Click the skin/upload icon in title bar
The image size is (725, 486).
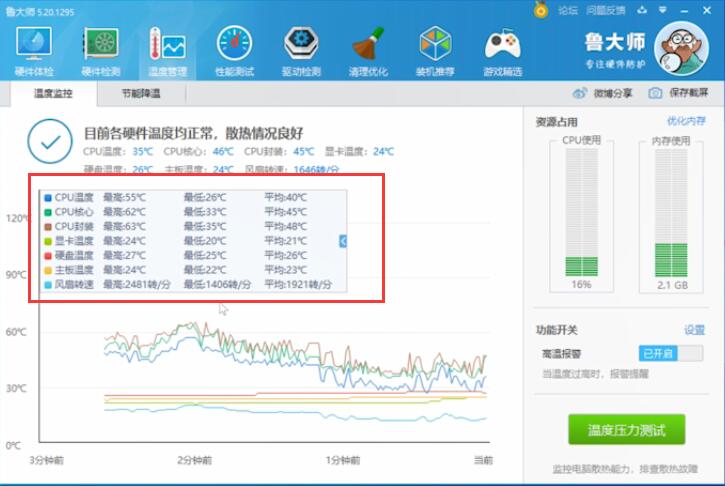(642, 10)
